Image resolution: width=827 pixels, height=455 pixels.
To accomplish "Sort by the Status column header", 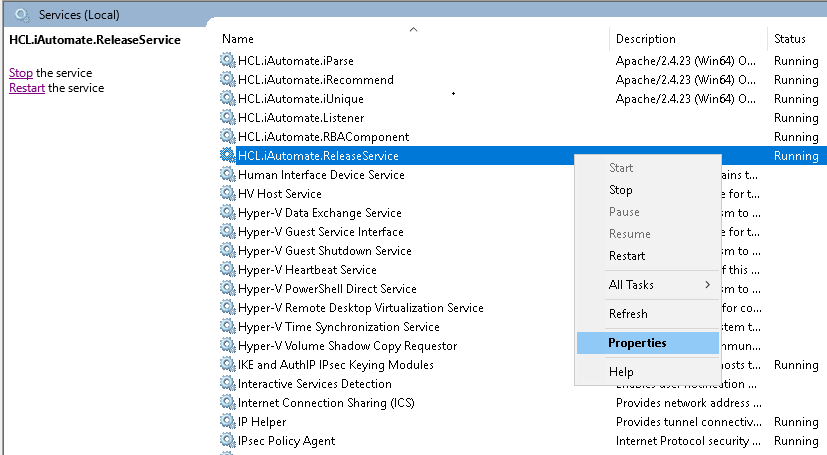I will tap(790, 39).
